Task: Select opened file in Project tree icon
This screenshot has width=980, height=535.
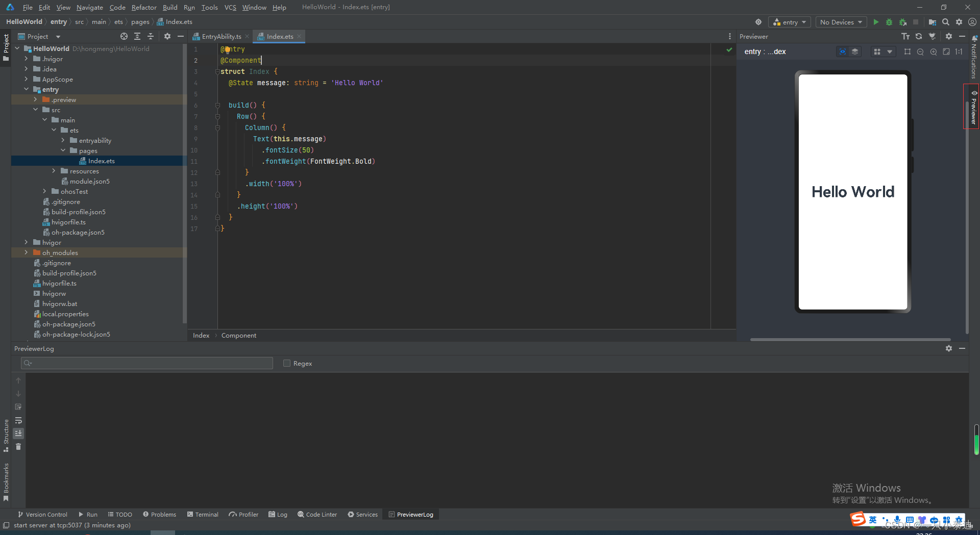Action: pyautogui.click(x=124, y=36)
